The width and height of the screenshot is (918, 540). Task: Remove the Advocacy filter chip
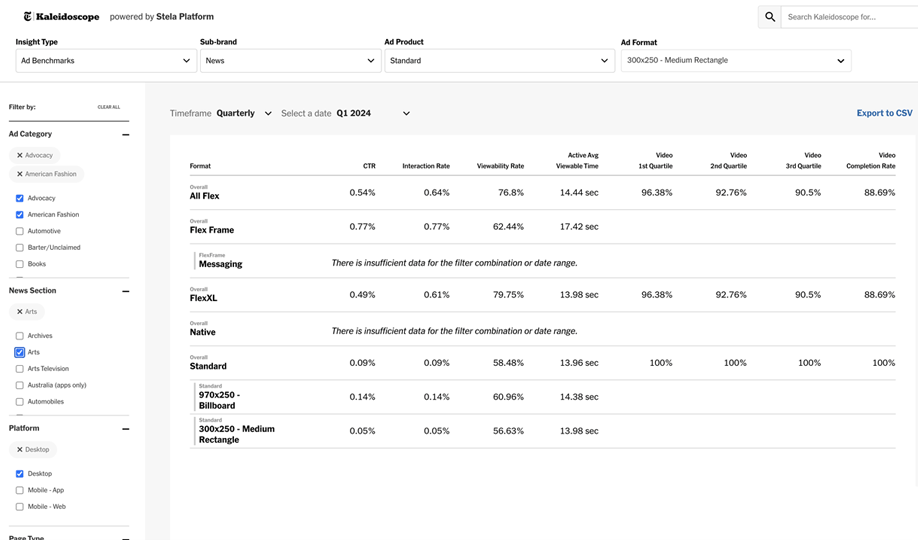[x=20, y=156]
